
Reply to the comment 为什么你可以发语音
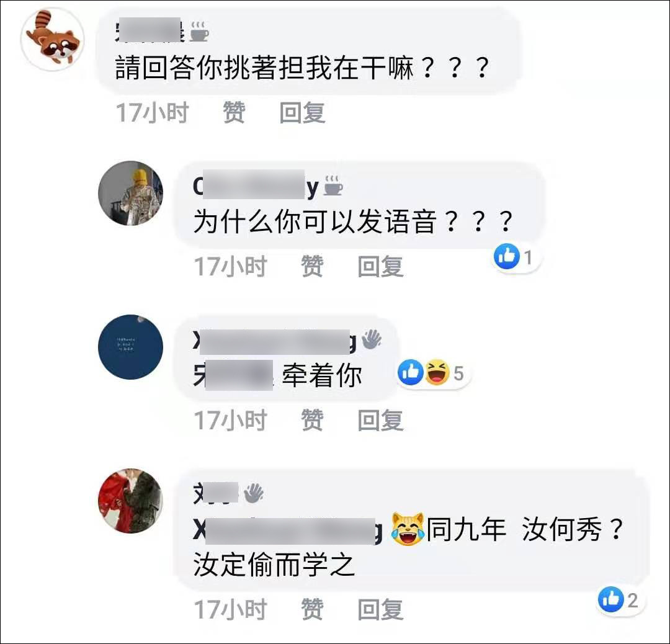click(380, 266)
